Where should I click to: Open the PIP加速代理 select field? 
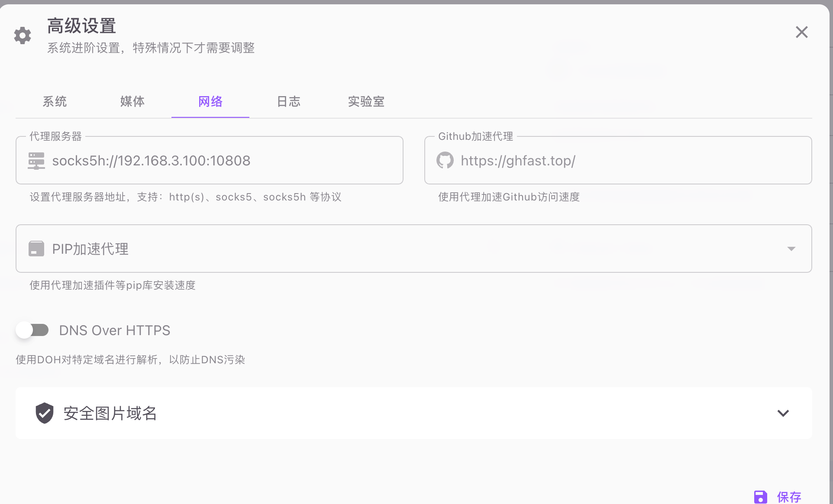pyautogui.click(x=390, y=249)
